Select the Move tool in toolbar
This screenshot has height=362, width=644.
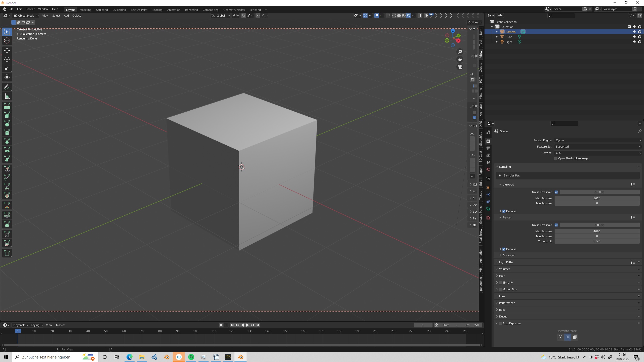7,51
